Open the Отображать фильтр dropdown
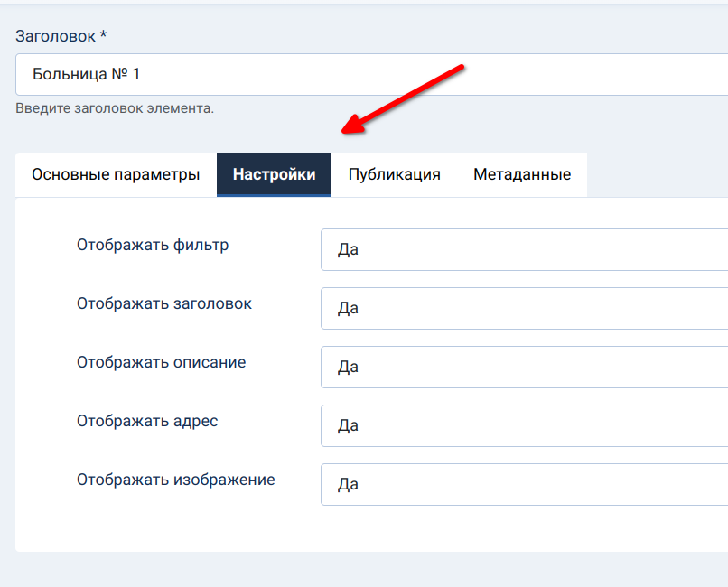 tap(524, 249)
